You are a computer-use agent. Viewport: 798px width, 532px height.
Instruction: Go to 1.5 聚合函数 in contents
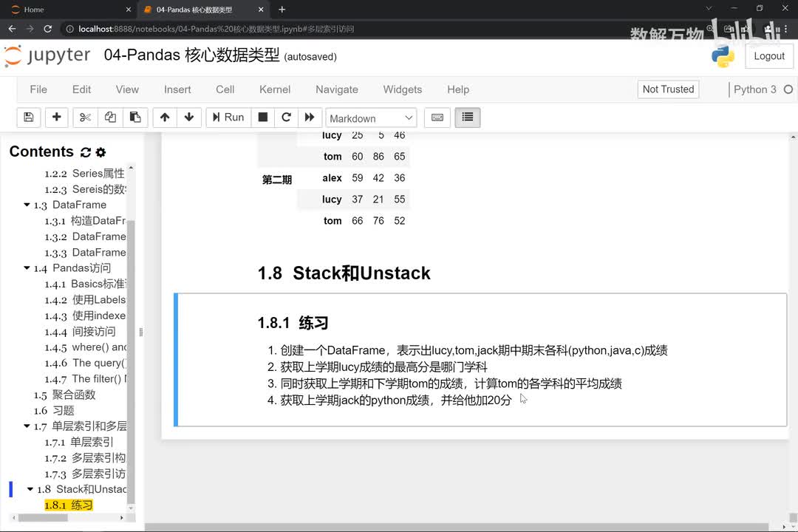(64, 395)
